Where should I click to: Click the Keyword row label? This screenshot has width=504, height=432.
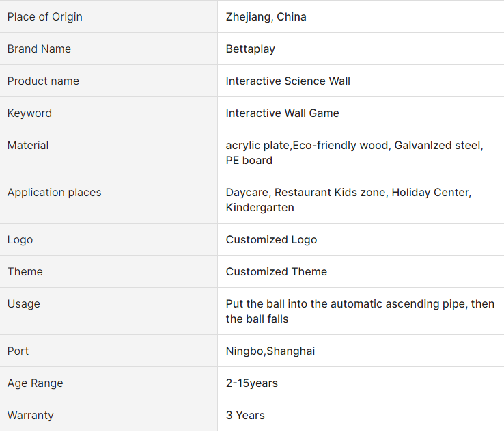click(29, 113)
